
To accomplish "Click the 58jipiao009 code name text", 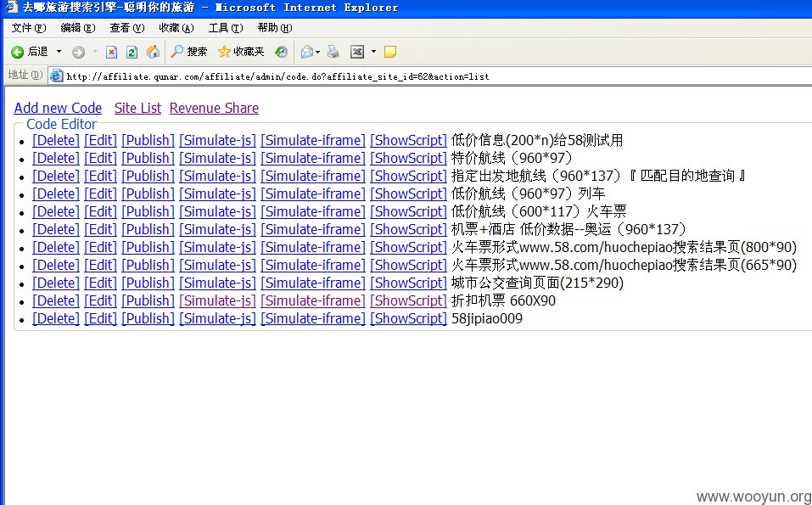I will click(x=487, y=318).
